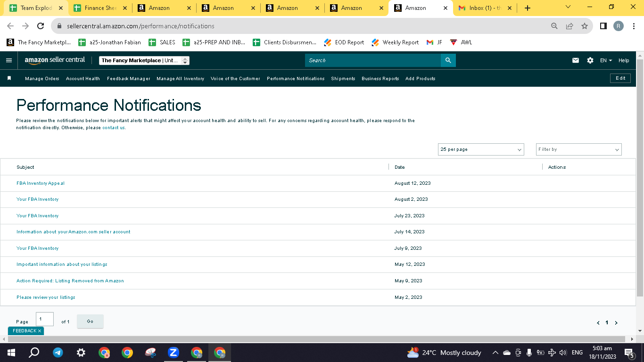Image resolution: width=644 pixels, height=362 pixels.
Task: Open Windows Settings from the taskbar
Action: tap(81, 353)
